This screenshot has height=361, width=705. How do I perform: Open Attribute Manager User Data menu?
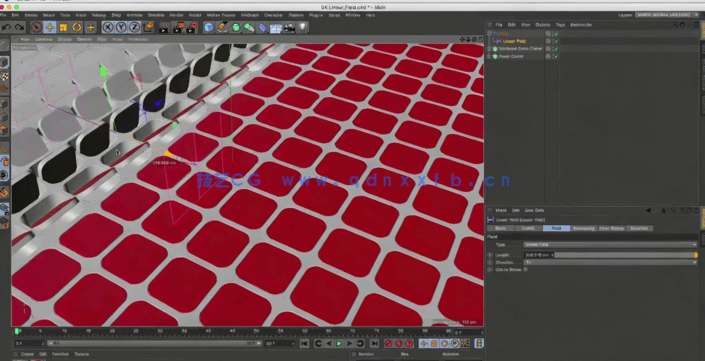click(x=534, y=210)
